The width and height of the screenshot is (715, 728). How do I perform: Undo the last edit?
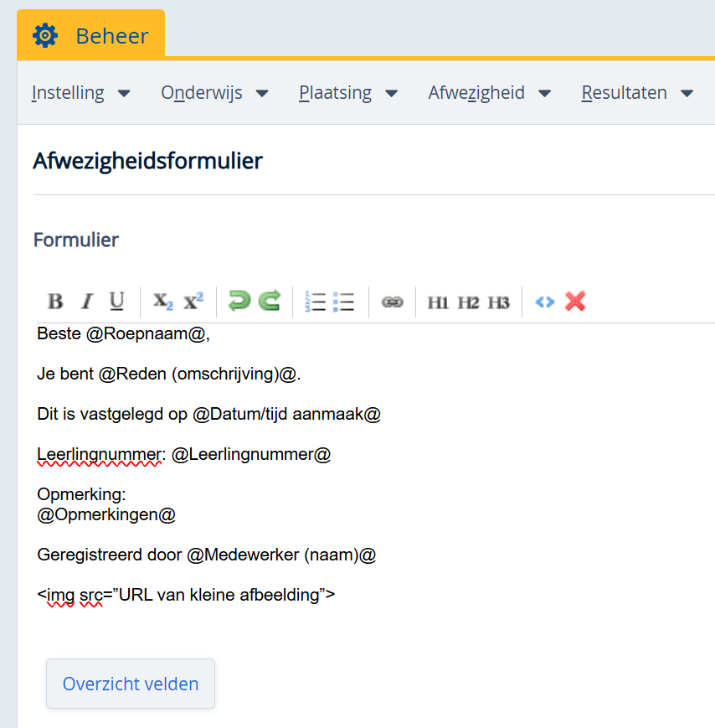[x=239, y=302]
